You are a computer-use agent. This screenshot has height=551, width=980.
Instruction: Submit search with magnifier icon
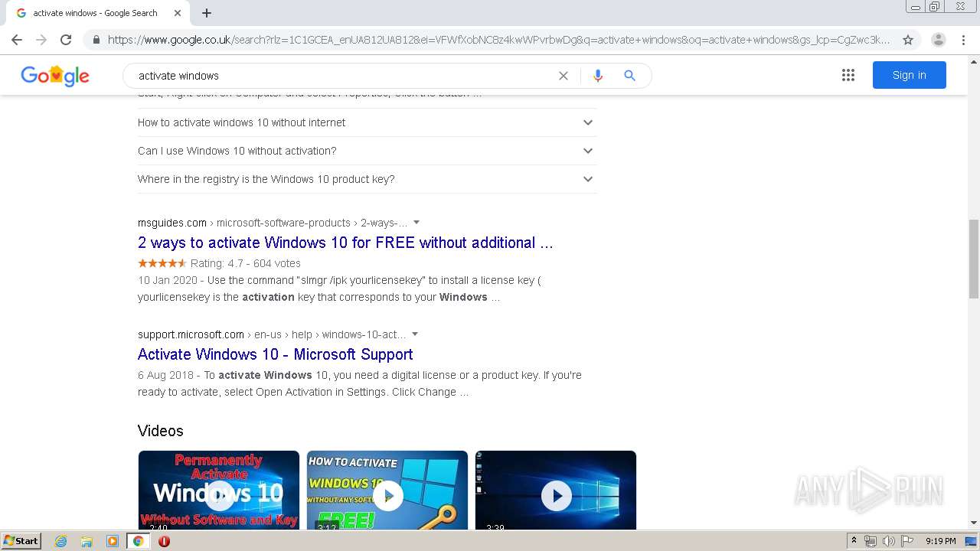tap(629, 76)
